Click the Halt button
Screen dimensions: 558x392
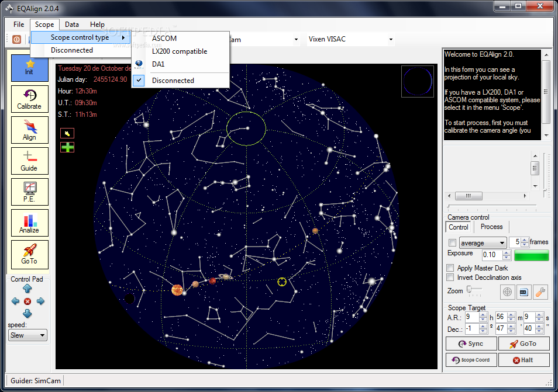point(523,360)
